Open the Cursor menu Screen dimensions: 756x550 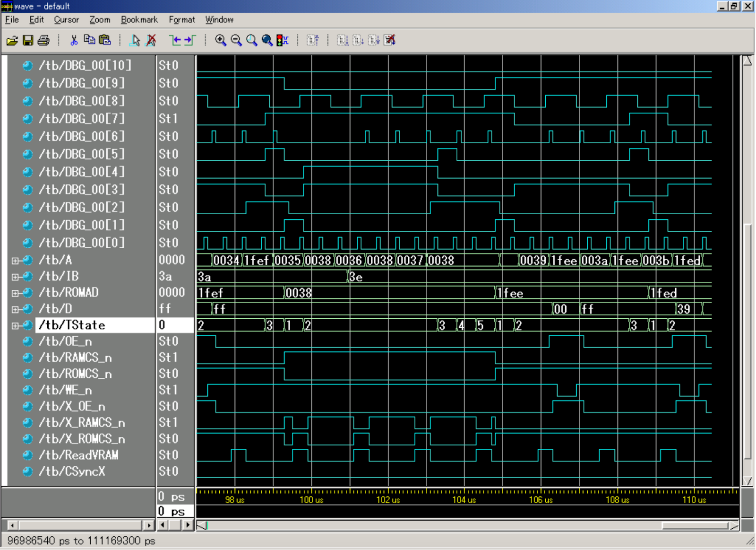(x=66, y=19)
